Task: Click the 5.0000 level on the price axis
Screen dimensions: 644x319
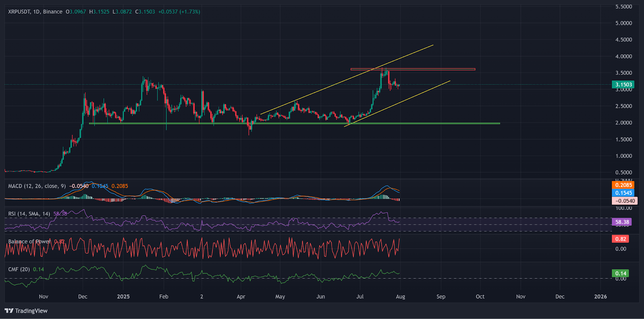Action: 623,23
